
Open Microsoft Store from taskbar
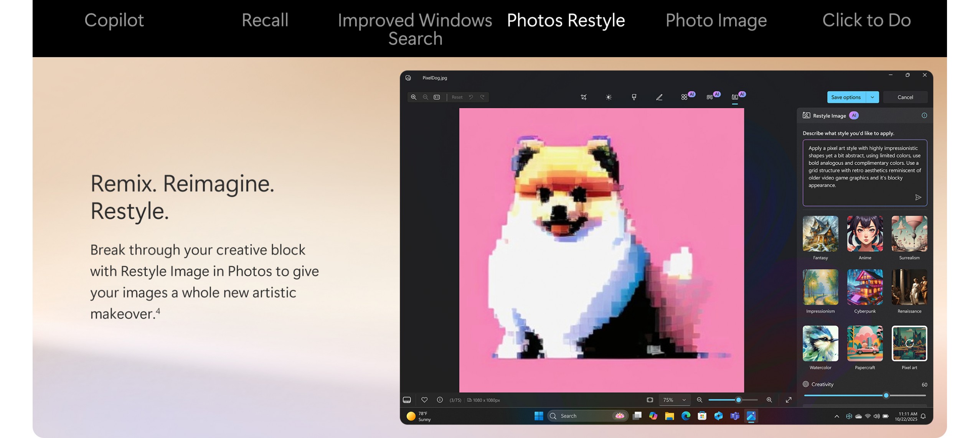pos(702,416)
